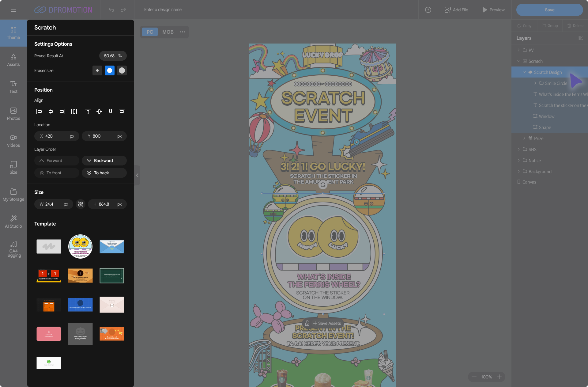Click the undo arrow icon
The height and width of the screenshot is (387, 588).
[111, 10]
